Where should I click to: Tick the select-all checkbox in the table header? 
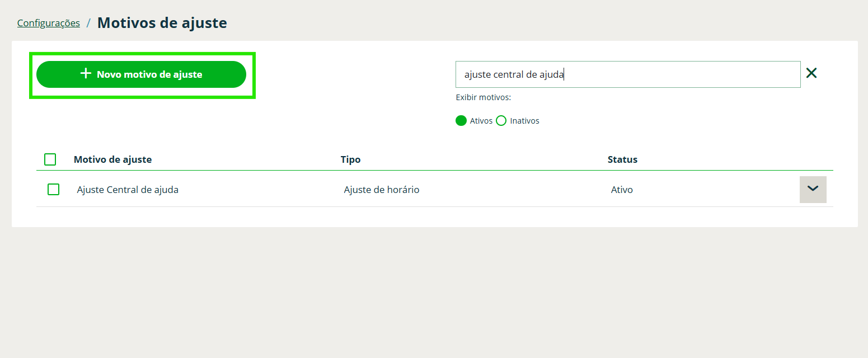(x=50, y=159)
